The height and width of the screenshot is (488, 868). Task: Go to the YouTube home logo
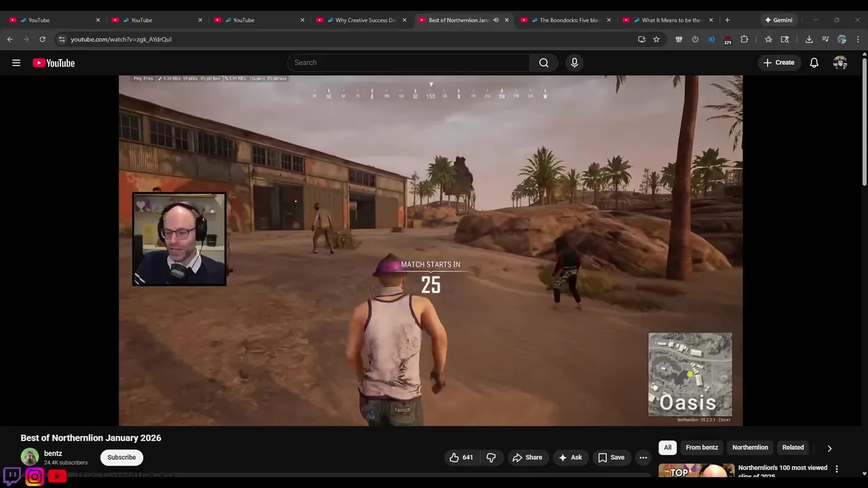click(x=54, y=63)
